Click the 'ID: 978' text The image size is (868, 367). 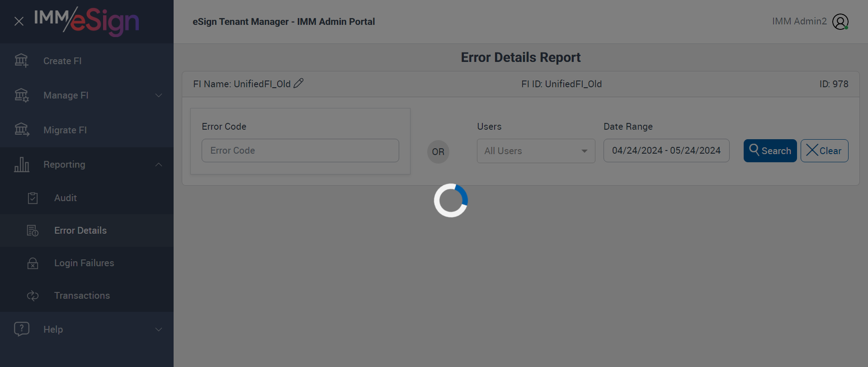834,84
